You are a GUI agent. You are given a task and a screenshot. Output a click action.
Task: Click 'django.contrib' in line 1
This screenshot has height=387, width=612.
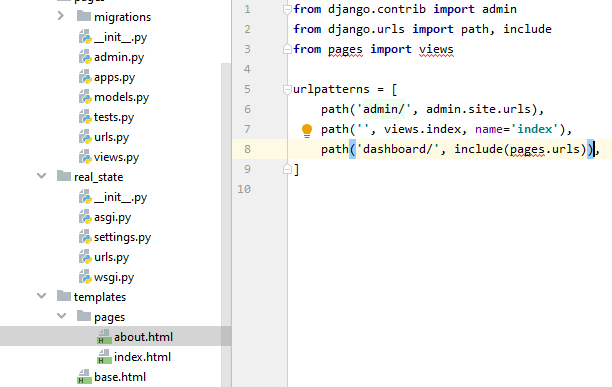[377, 9]
